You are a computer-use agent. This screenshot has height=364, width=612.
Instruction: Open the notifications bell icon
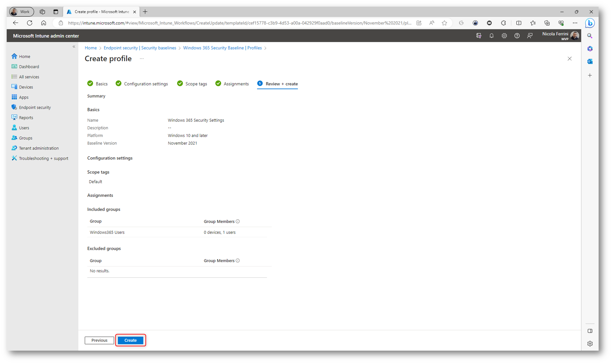(x=491, y=36)
